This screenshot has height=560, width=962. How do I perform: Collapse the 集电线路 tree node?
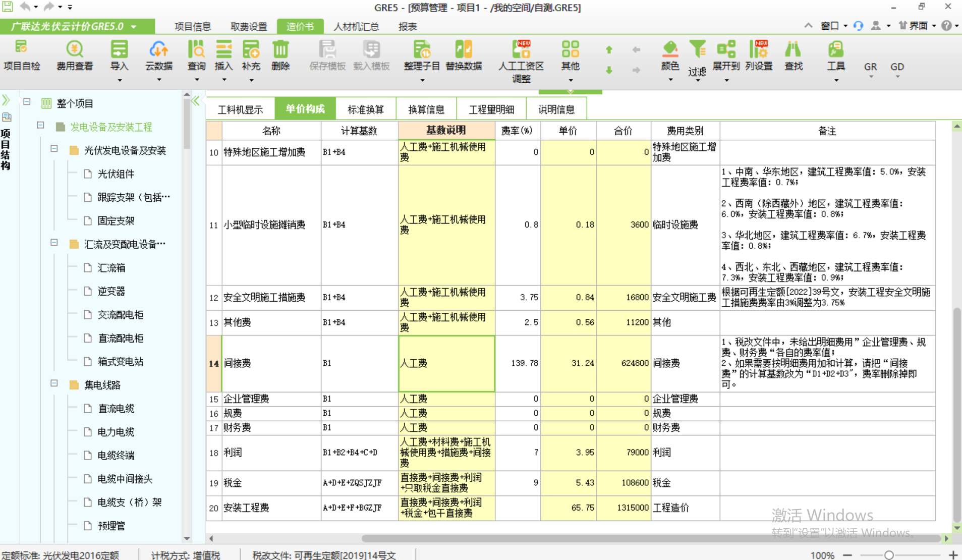point(54,384)
